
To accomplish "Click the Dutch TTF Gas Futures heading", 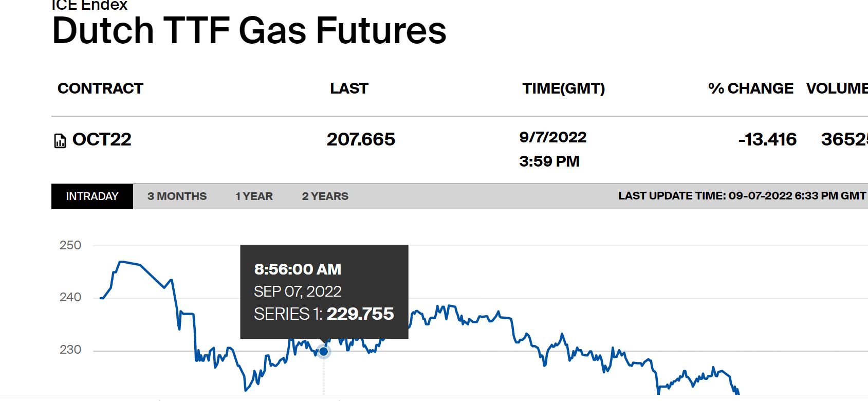I will click(249, 31).
